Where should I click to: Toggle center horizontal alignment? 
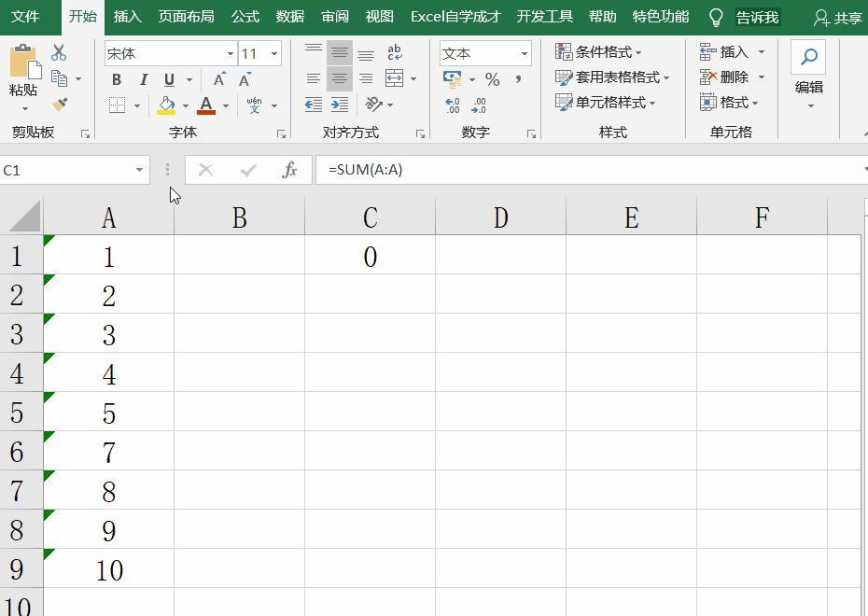pos(340,78)
